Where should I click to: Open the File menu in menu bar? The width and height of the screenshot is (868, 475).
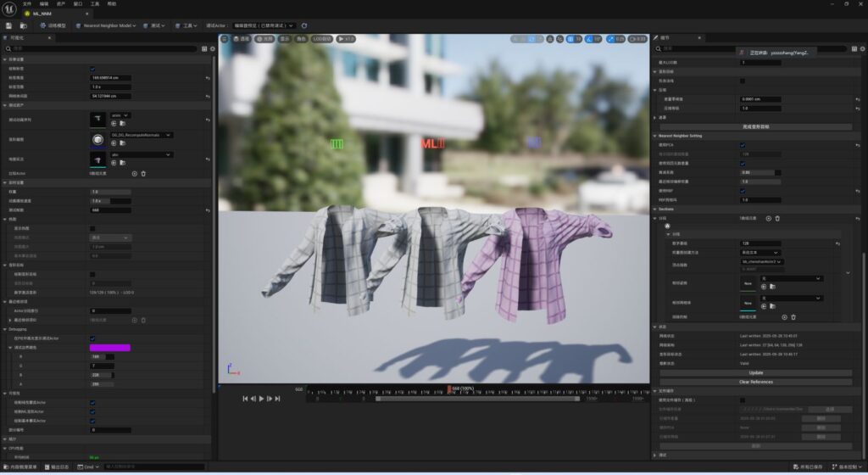tap(26, 3)
